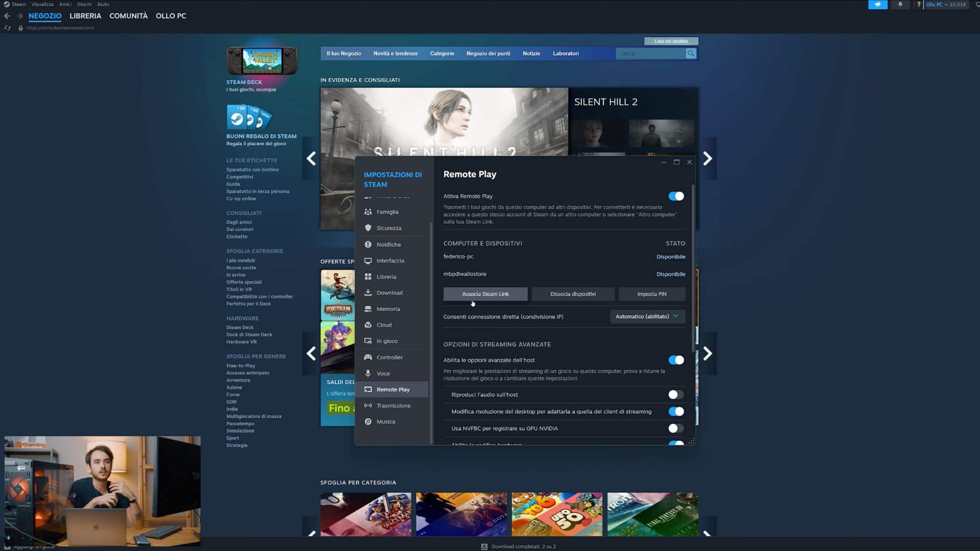This screenshot has height=551, width=980.
Task: Click Notizie in store navigation
Action: click(x=531, y=53)
